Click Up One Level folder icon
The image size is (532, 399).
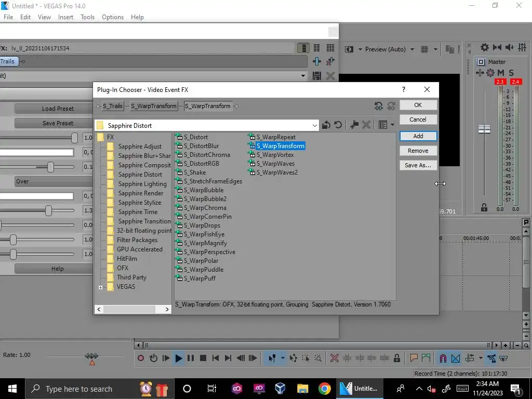[326, 125]
